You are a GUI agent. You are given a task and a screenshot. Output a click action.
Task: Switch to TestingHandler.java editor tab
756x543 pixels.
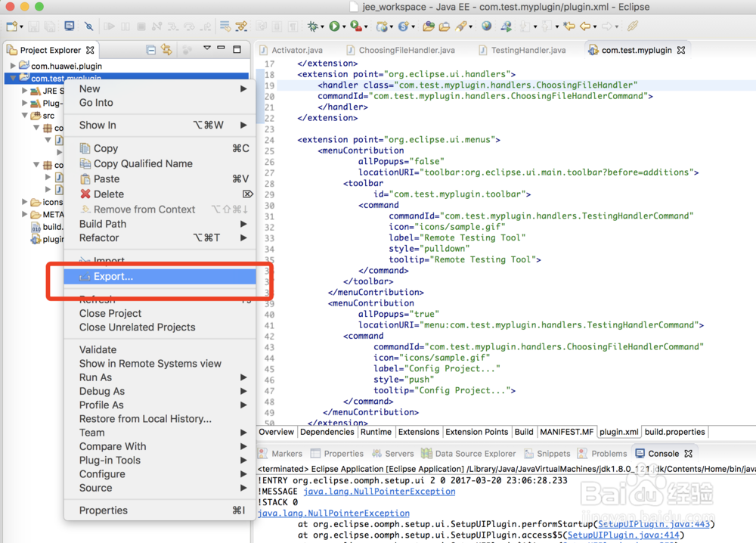coord(522,50)
